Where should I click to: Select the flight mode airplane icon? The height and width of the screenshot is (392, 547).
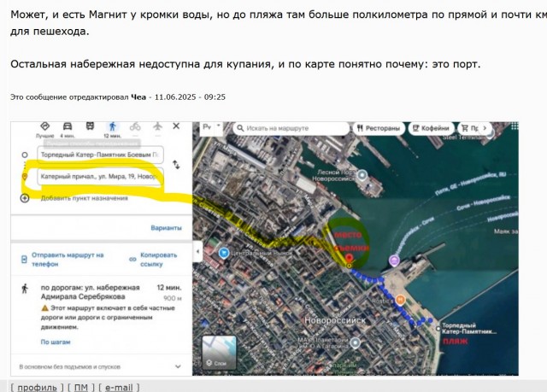click(x=157, y=126)
